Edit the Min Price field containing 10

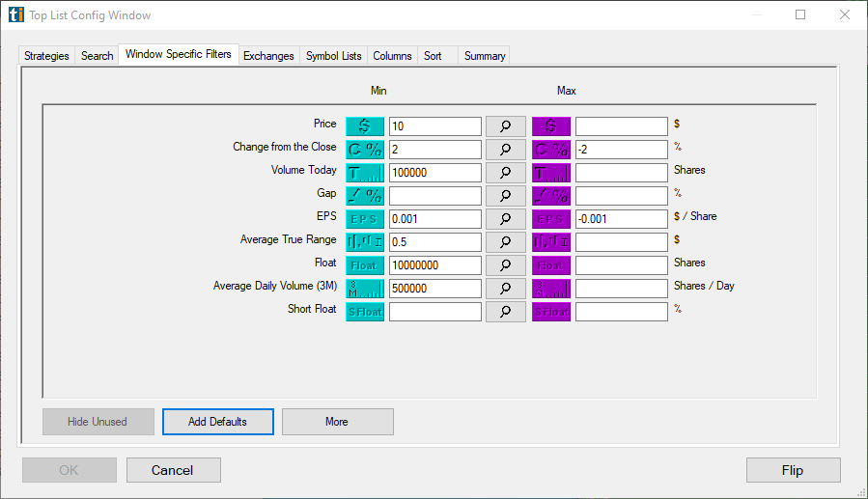435,126
